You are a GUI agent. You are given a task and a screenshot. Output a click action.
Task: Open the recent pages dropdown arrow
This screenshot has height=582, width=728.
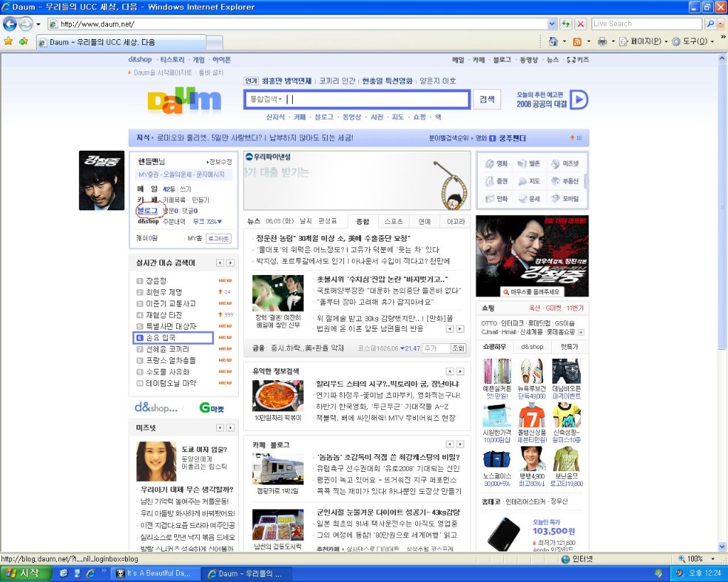pos(38,24)
